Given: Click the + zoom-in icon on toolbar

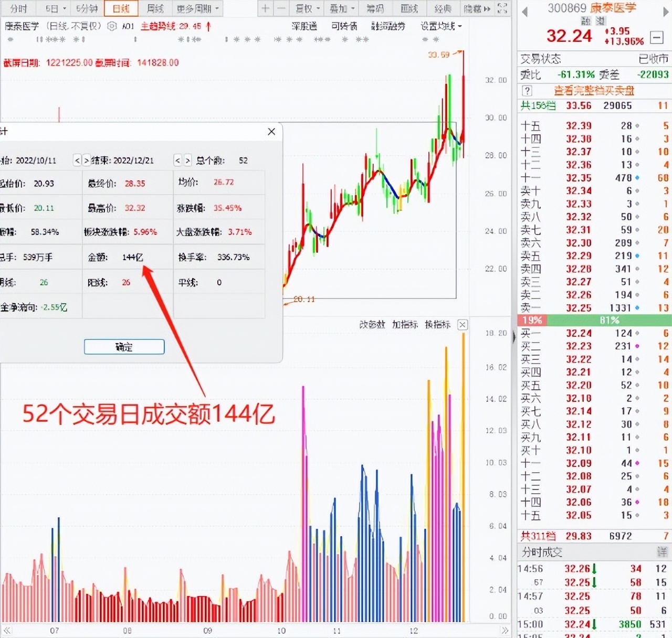Looking at the screenshot, I should pyautogui.click(x=265, y=8).
